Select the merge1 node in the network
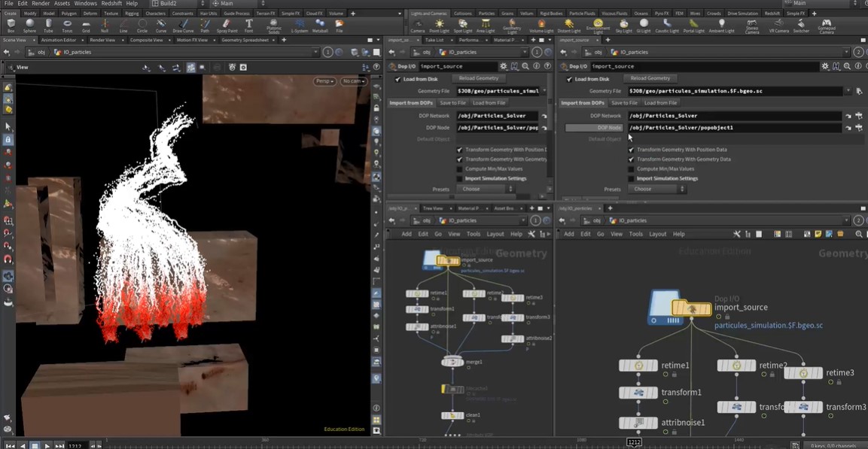Viewport: 868px width, 449px height. [452, 362]
